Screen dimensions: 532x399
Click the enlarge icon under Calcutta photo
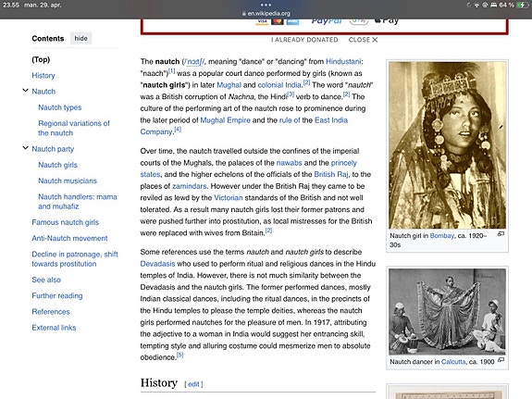(501, 360)
